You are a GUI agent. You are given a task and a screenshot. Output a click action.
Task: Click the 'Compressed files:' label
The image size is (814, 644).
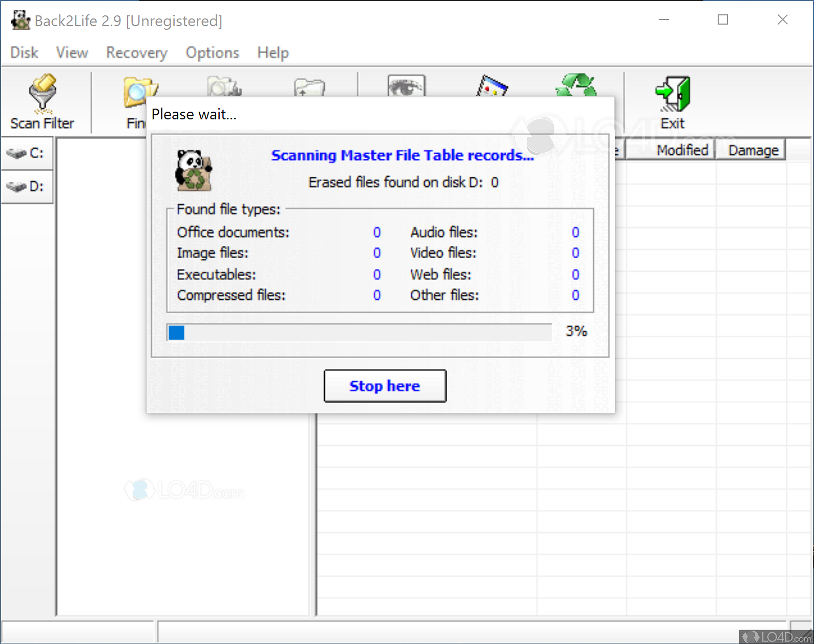pyautogui.click(x=231, y=295)
